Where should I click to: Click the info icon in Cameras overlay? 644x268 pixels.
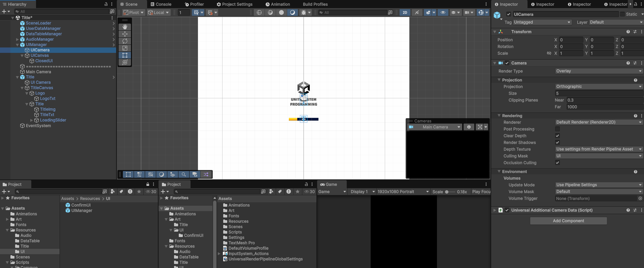(x=469, y=127)
